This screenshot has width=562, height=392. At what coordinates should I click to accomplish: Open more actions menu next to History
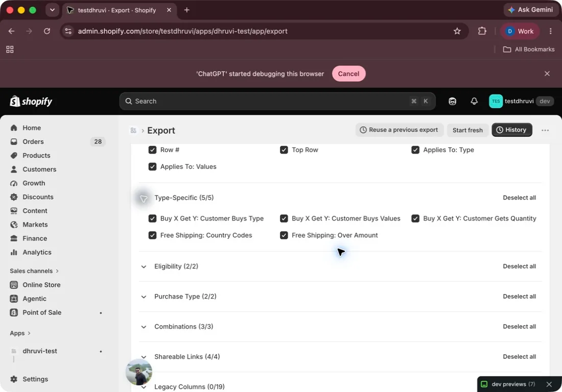[545, 130]
